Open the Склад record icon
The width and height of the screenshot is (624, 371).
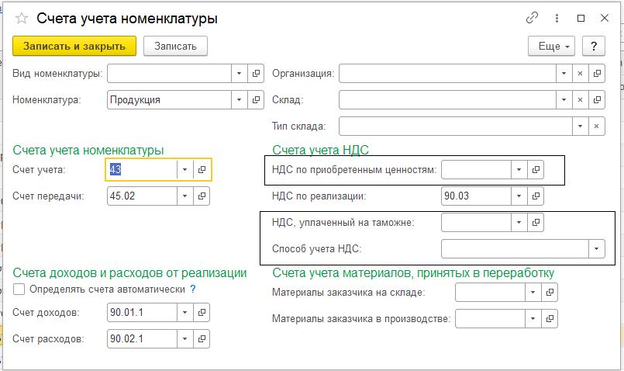click(597, 100)
